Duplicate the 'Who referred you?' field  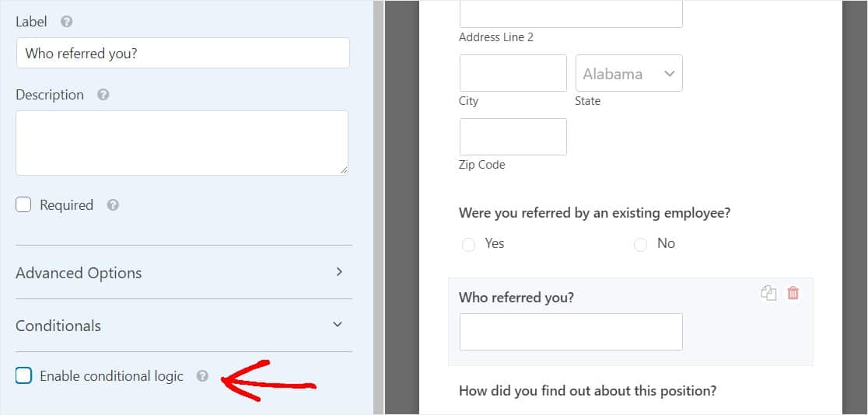pos(768,293)
